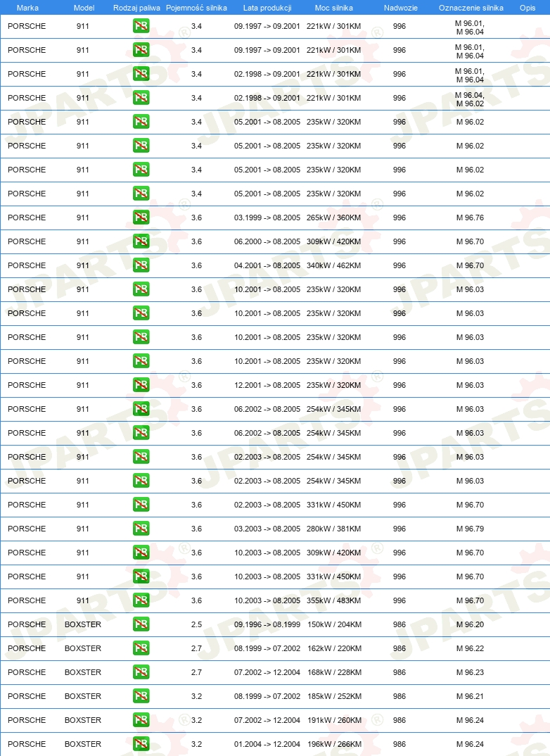Click fuel icon in 10.2003 309kW / 420KM row
This screenshot has height=756, width=550.
[141, 553]
